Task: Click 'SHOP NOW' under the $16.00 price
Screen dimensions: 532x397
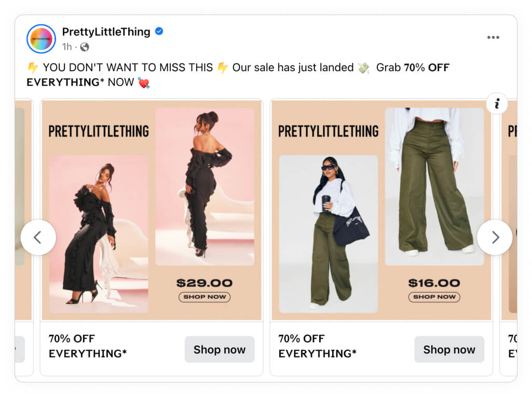Action: [x=434, y=297]
